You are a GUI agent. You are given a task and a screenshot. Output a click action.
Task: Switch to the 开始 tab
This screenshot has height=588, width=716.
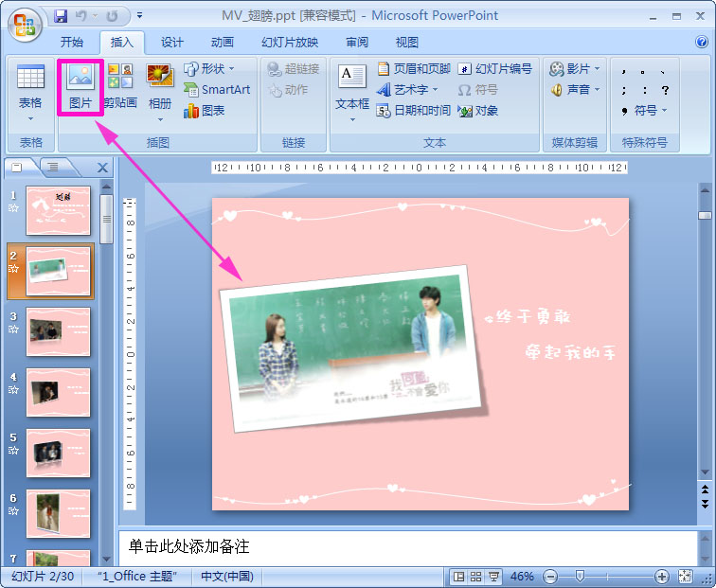72,43
